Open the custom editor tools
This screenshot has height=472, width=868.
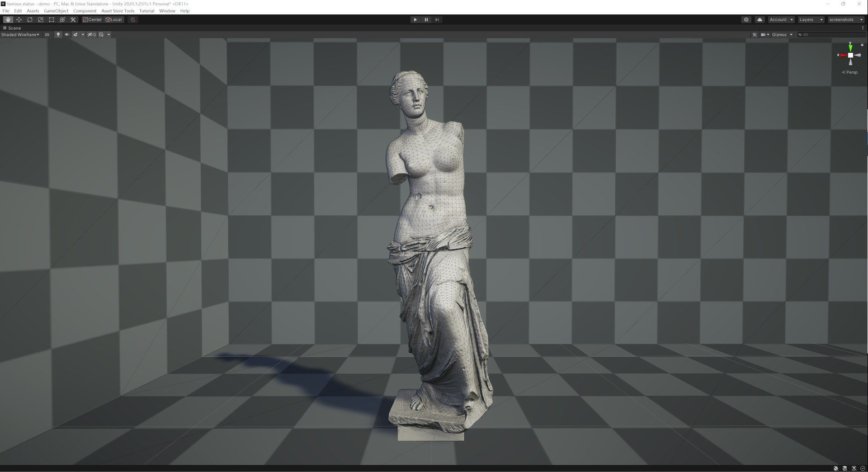(73, 19)
